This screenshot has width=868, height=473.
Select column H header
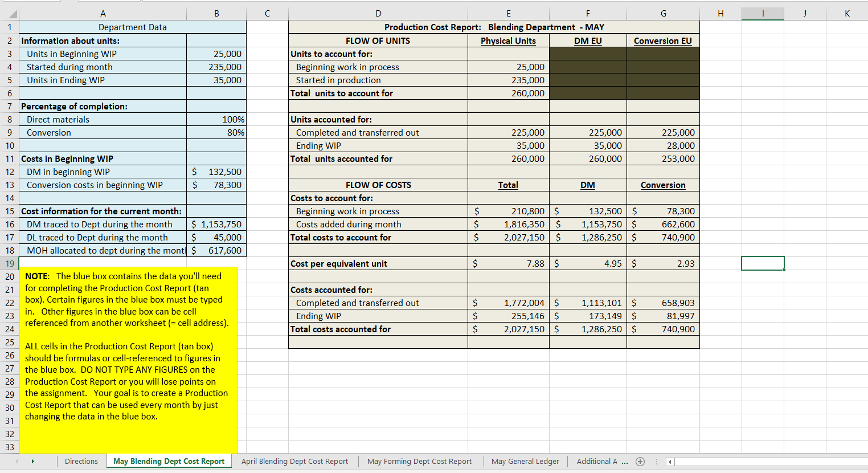[x=720, y=14]
